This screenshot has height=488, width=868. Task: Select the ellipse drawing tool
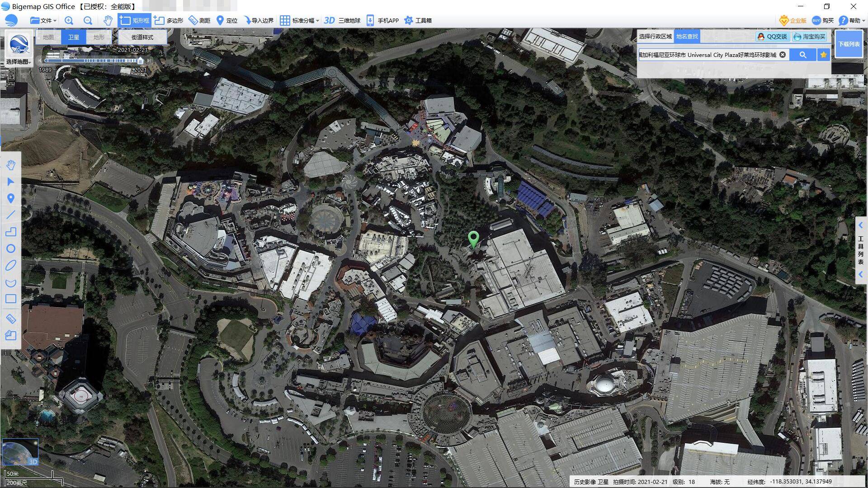point(11,265)
